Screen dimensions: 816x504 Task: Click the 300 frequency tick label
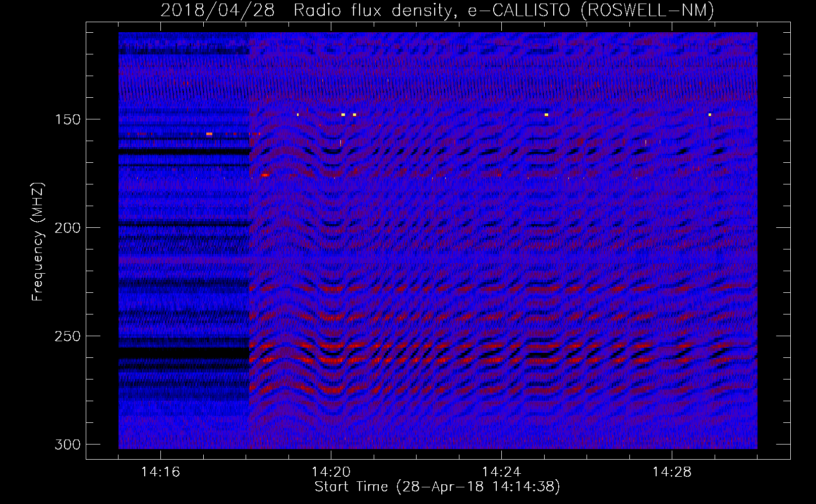[68, 445]
